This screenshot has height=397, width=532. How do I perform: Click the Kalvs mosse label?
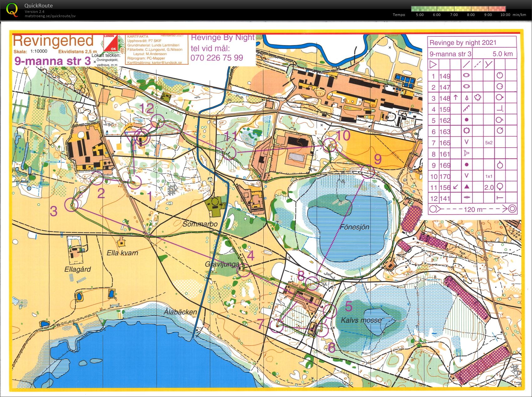tap(361, 320)
